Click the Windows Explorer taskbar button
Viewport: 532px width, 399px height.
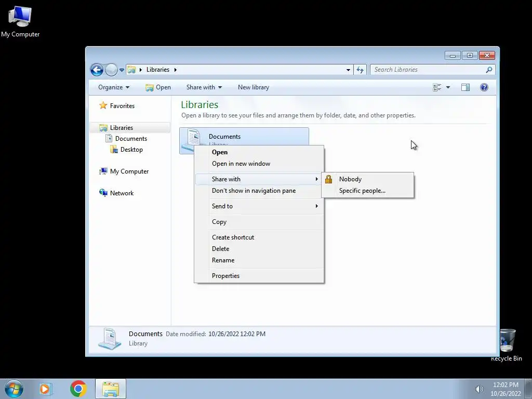pyautogui.click(x=111, y=389)
